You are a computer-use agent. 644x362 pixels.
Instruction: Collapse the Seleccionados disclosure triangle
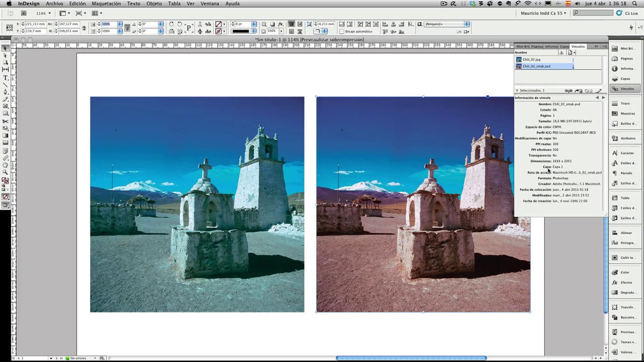point(517,91)
